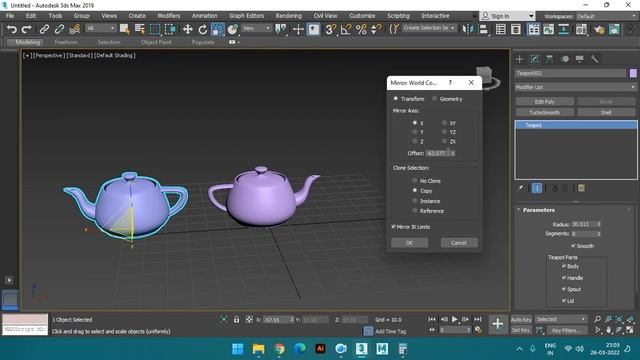Open the Render Setup icon

coord(599,29)
